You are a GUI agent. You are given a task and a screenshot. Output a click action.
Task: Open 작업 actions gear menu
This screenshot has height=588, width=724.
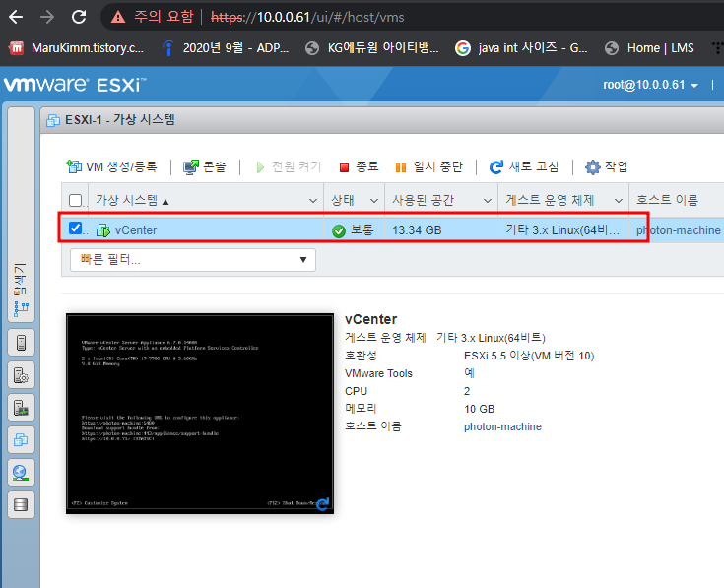point(606,166)
